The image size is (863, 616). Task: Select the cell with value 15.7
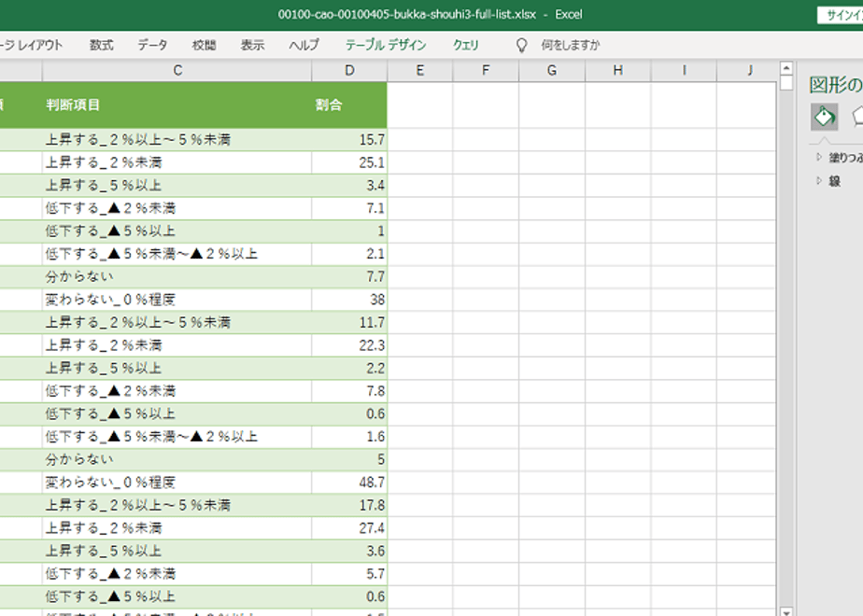pyautogui.click(x=349, y=140)
